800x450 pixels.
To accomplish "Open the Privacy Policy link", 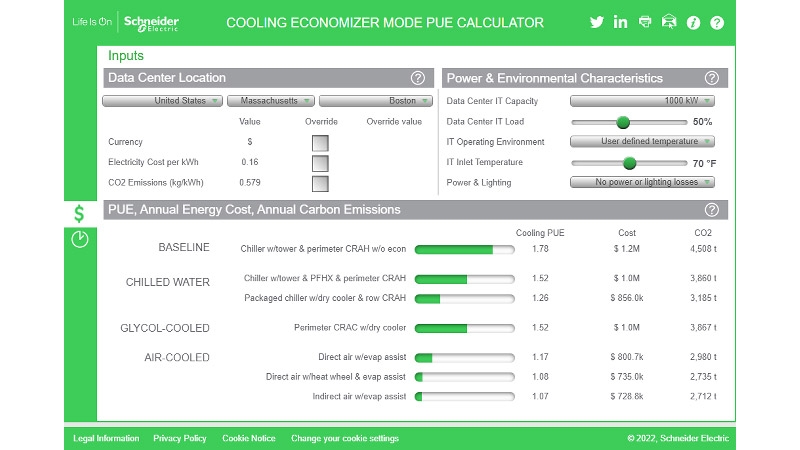I will (180, 438).
